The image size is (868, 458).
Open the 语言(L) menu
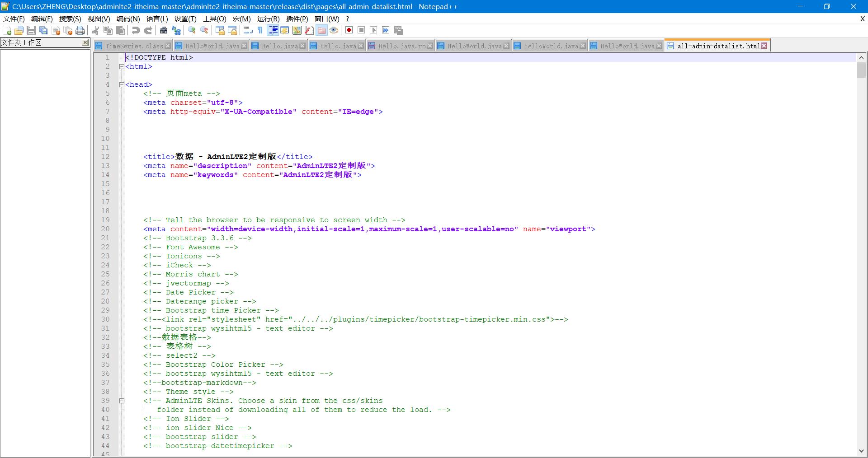click(157, 19)
